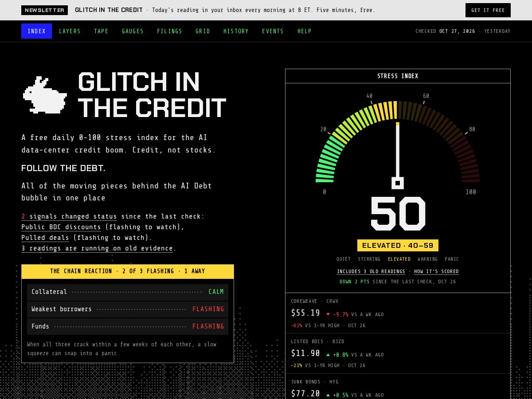Click the Newsletter badge in banner
This screenshot has width=532, height=399.
(44, 10)
